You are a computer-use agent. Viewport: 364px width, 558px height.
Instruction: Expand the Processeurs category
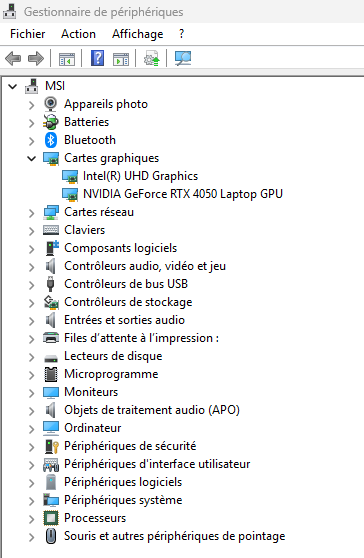(x=32, y=518)
